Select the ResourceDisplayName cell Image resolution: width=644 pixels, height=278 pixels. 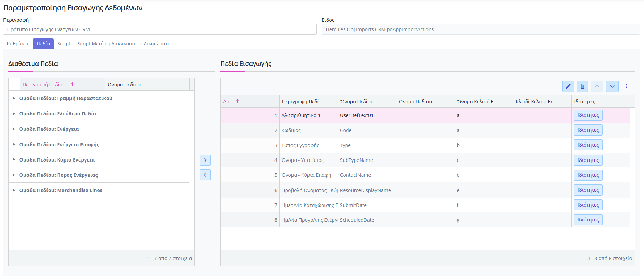[x=367, y=190]
